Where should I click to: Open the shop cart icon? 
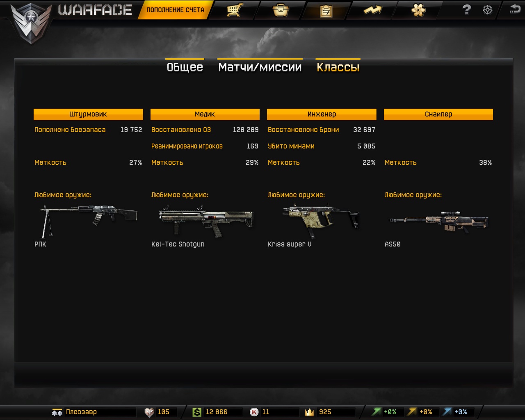235,10
